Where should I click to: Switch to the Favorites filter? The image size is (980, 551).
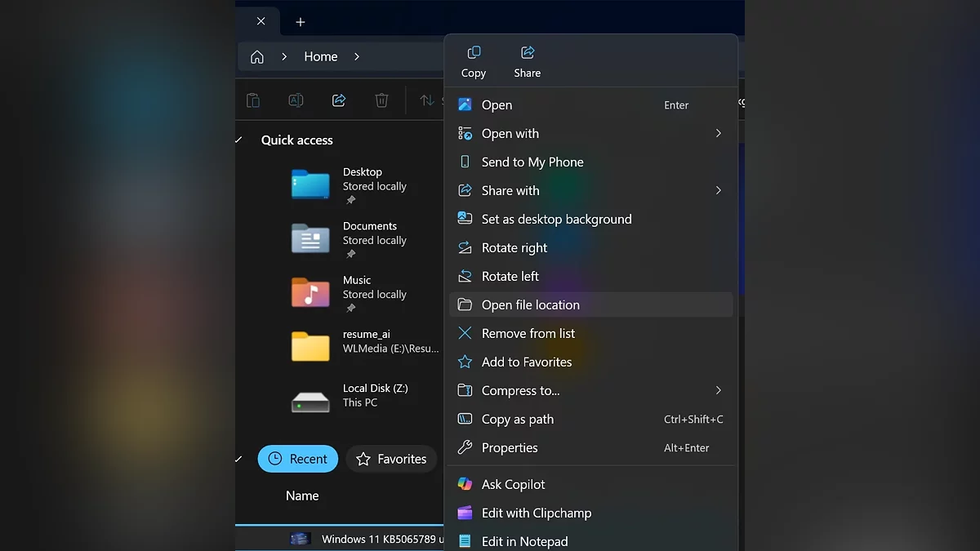391,459
